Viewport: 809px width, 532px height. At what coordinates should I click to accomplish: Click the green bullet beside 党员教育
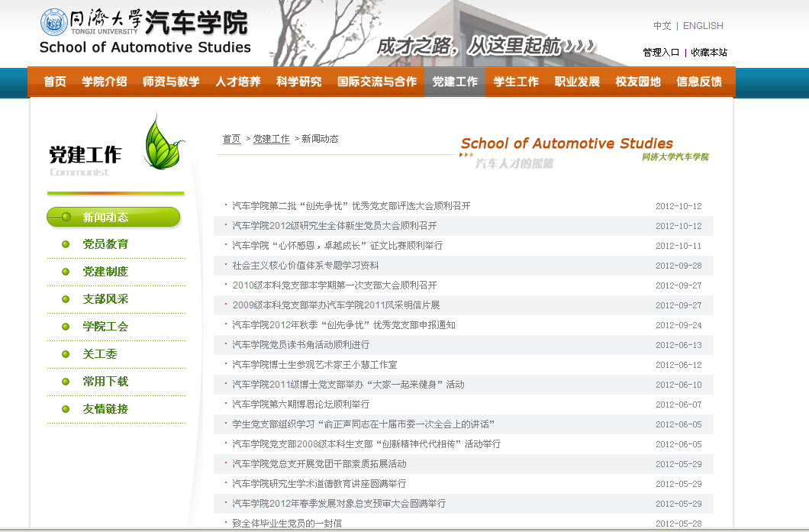point(65,244)
